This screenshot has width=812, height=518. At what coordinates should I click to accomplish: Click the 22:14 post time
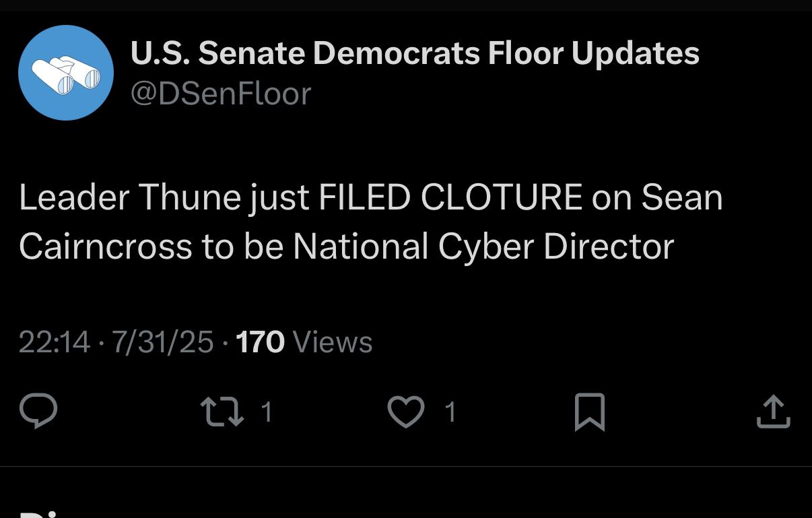coord(54,342)
